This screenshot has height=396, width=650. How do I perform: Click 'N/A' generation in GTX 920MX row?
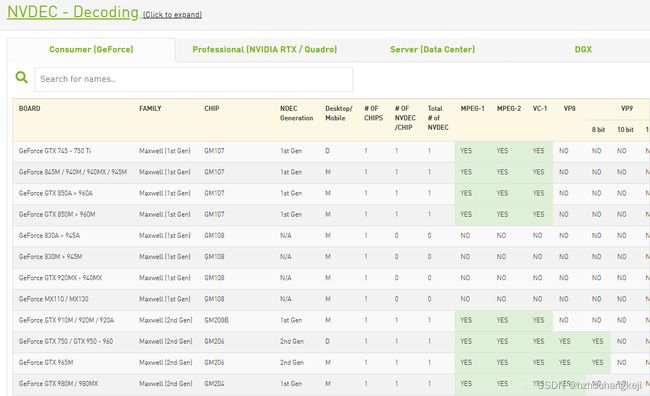286,278
